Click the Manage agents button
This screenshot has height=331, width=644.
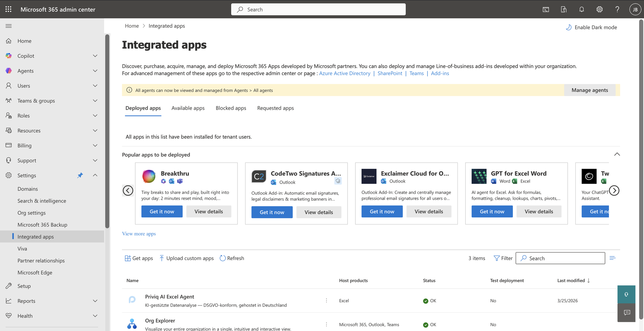tap(590, 90)
